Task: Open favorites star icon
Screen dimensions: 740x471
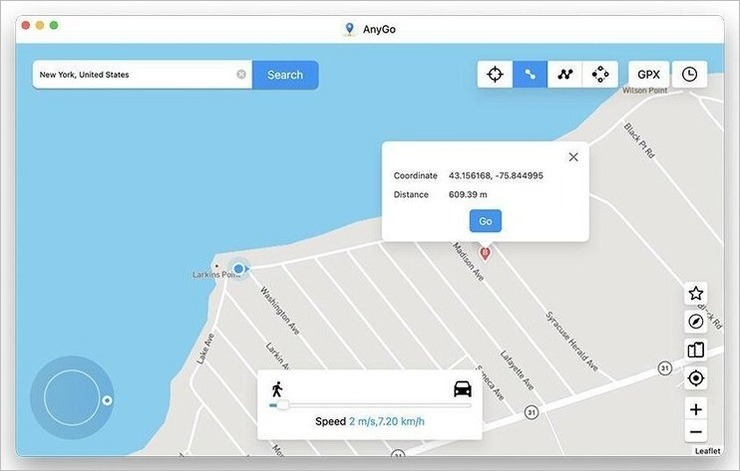Action: [x=696, y=294]
